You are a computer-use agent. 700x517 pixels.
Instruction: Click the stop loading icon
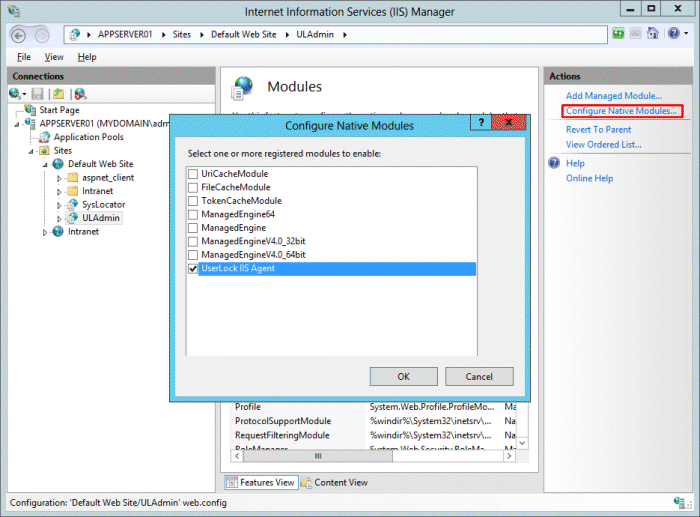[x=635, y=33]
